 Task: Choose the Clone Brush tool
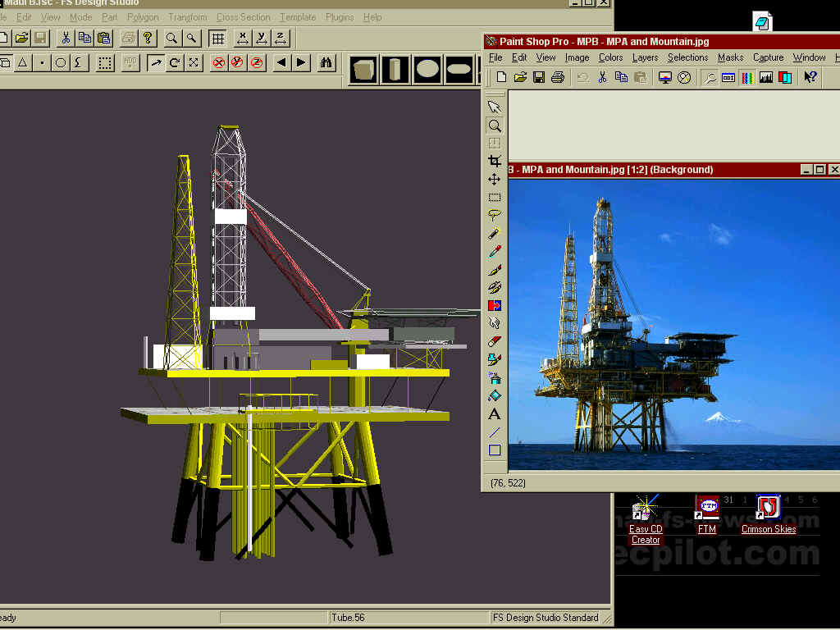495,287
